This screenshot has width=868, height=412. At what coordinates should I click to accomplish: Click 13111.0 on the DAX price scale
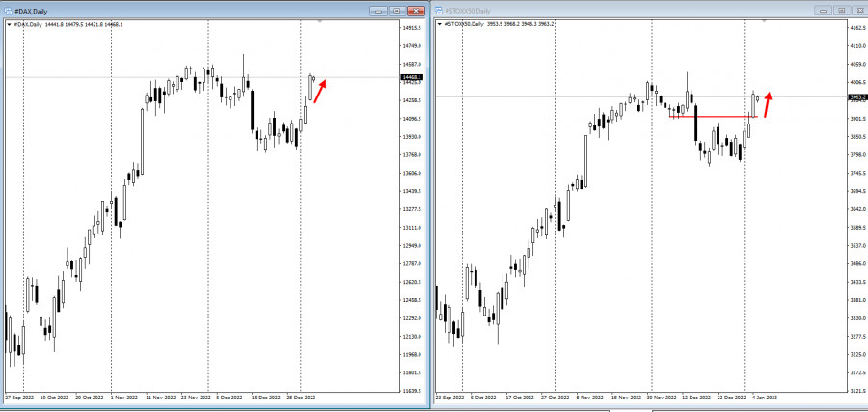point(414,228)
